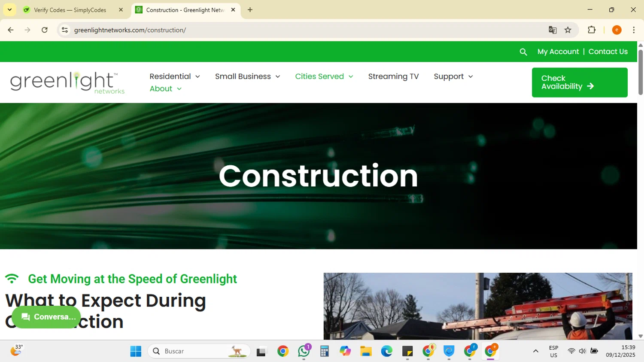
Task: Open site information icon in address bar
Action: 65,30
